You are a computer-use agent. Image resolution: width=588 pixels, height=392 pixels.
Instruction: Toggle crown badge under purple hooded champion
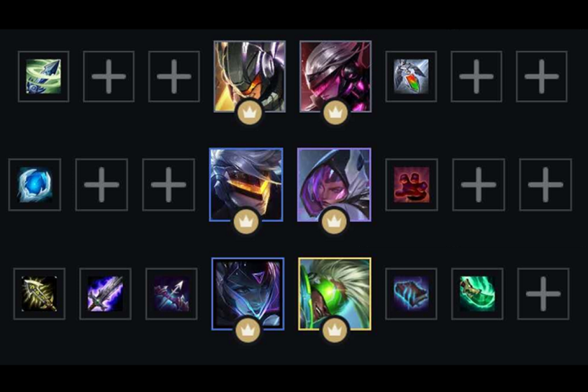[x=334, y=222]
